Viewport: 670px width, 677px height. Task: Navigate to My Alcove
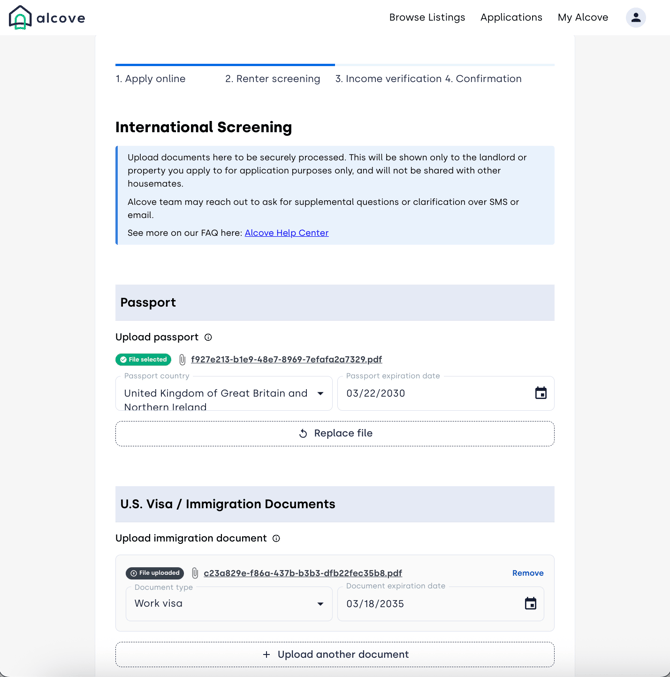tap(583, 18)
